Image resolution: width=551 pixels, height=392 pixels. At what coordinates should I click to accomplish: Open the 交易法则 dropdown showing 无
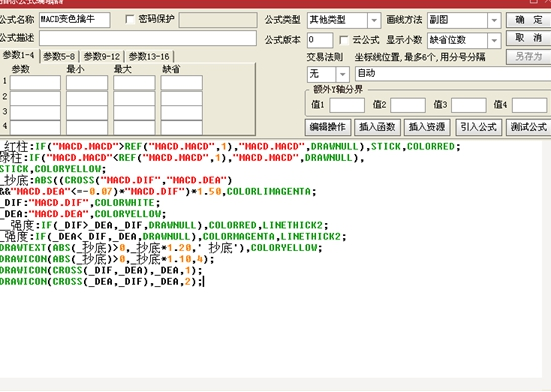[x=342, y=74]
